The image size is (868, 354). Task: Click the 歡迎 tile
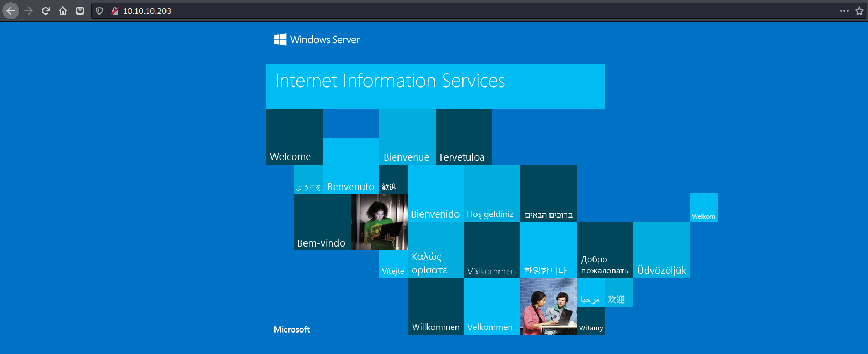393,179
